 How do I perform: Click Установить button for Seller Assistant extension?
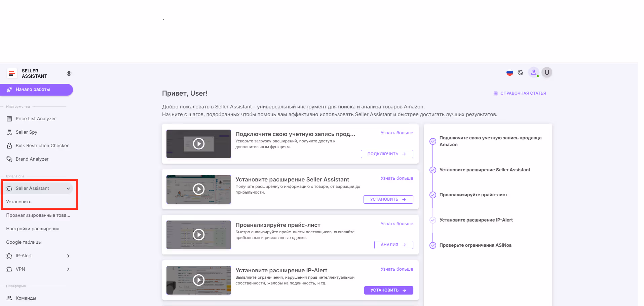point(388,199)
